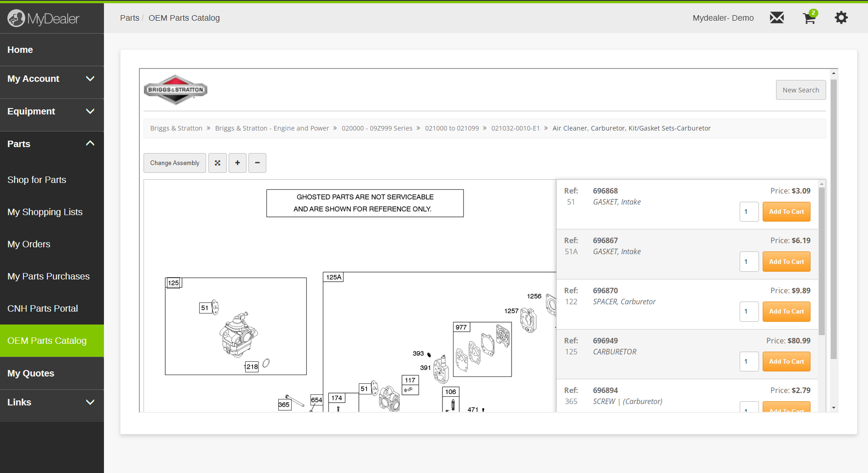Image resolution: width=868 pixels, height=473 pixels.
Task: Open the shopping cart icon
Action: (x=809, y=18)
